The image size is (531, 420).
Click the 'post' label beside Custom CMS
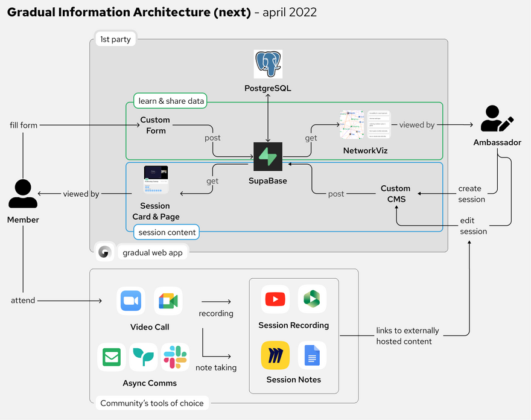click(x=336, y=194)
